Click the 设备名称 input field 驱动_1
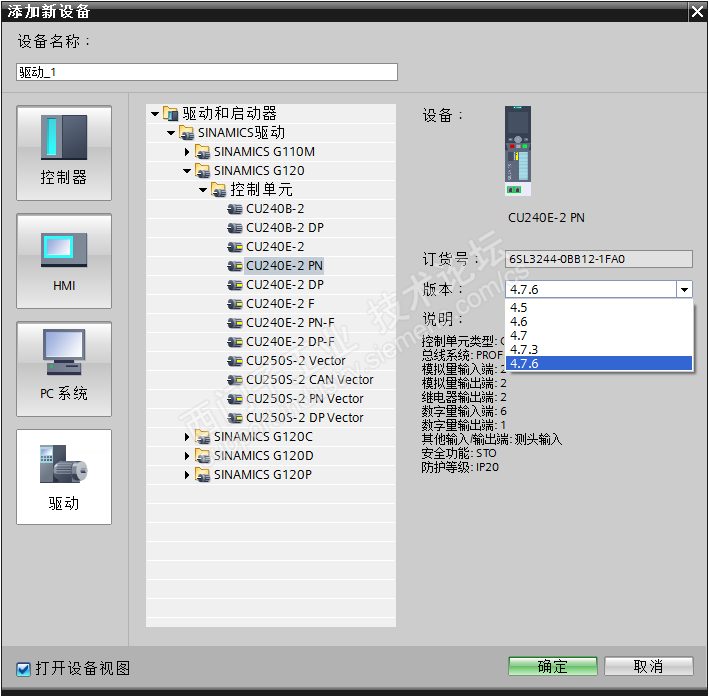The height and width of the screenshot is (697, 709). [207, 72]
